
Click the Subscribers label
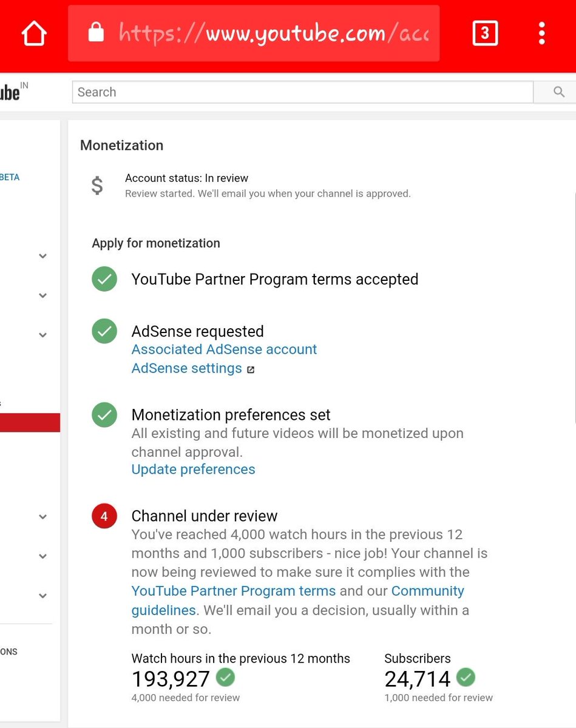pos(418,659)
